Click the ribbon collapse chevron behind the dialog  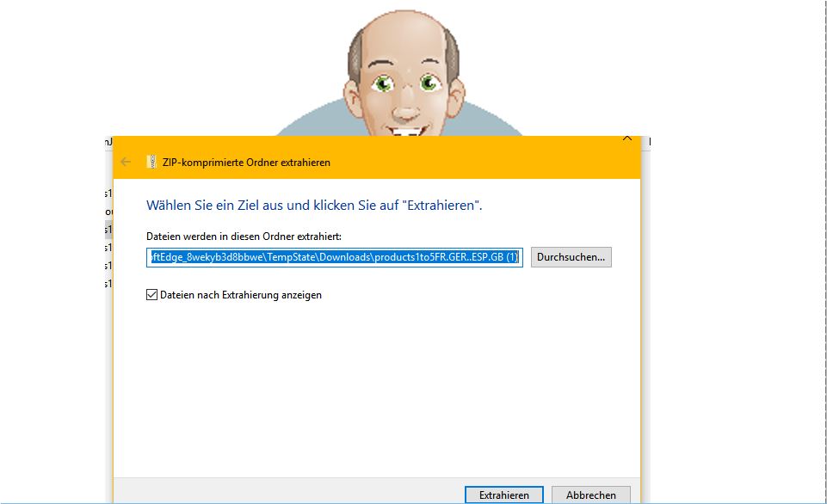(626, 138)
